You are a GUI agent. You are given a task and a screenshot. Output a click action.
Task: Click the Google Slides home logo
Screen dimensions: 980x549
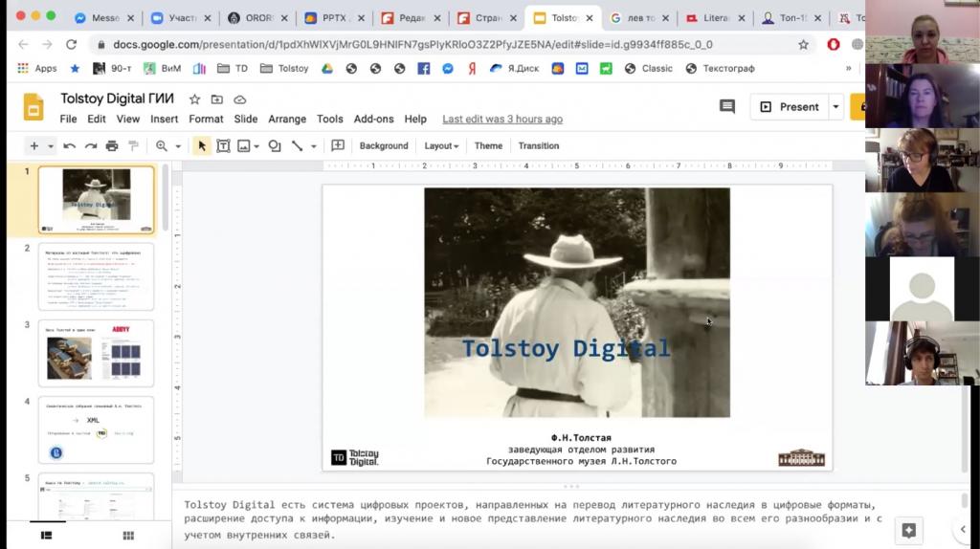click(x=33, y=107)
